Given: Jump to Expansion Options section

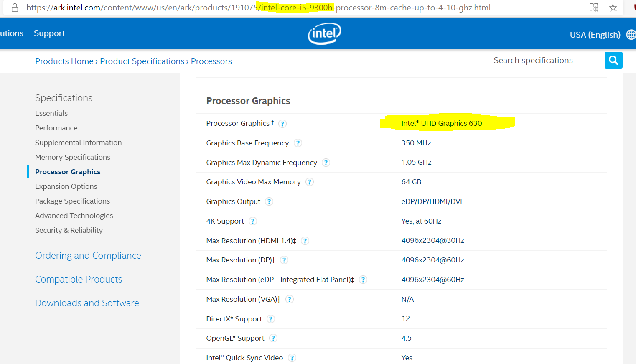Looking at the screenshot, I should pos(66,186).
